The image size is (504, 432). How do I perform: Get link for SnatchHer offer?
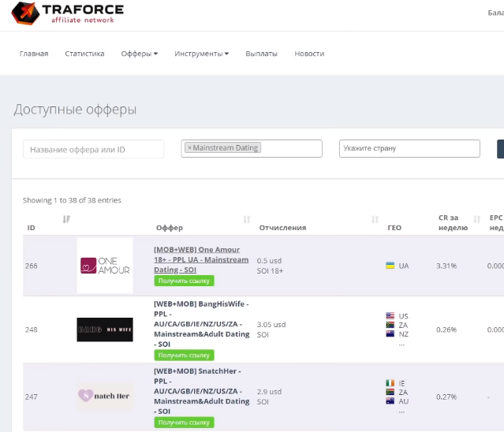[x=184, y=423]
